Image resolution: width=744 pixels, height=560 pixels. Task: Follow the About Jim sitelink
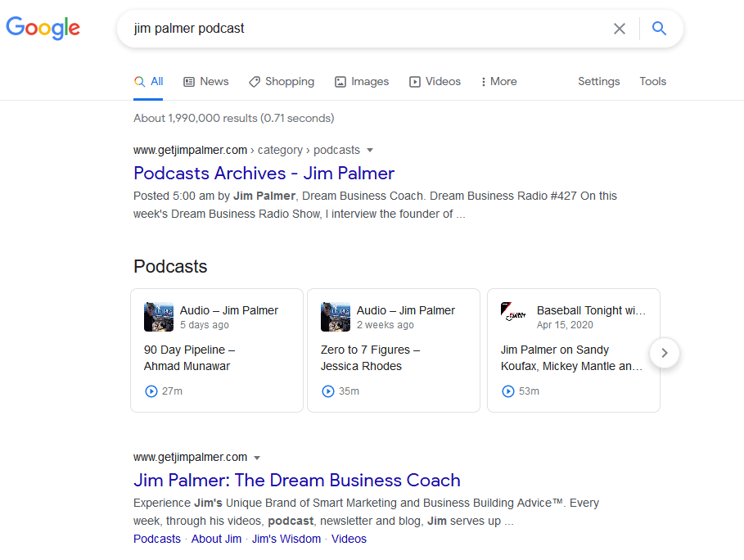[216, 539]
